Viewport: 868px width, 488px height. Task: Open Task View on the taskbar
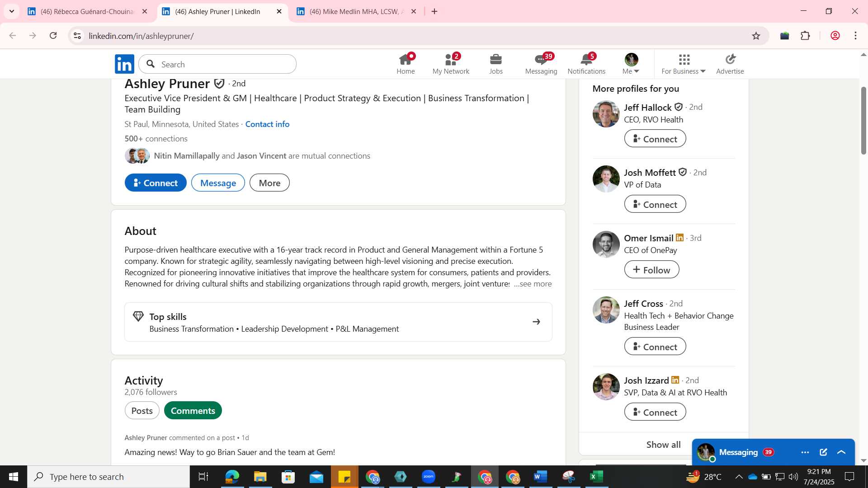203,477
